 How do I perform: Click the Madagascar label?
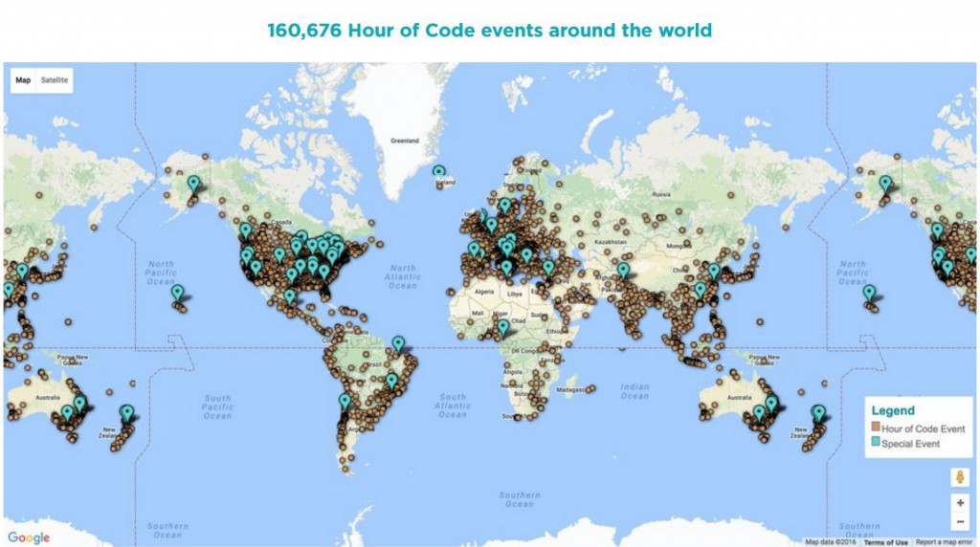coord(570,389)
